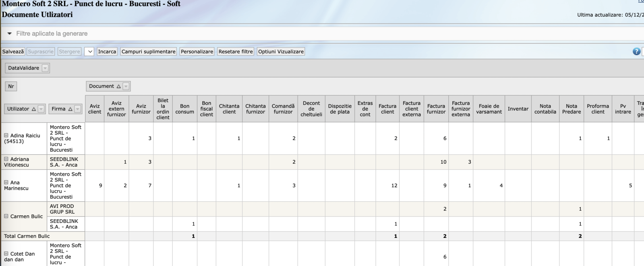Screen dimensions: 644x266
Task: Collapse the Ana Marinescu row group
Action: (6, 183)
